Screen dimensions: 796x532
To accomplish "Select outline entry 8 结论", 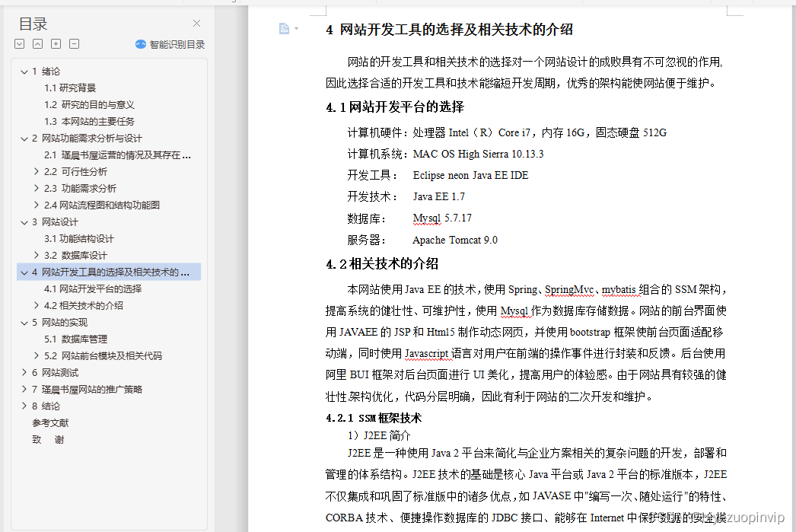I will pos(46,406).
